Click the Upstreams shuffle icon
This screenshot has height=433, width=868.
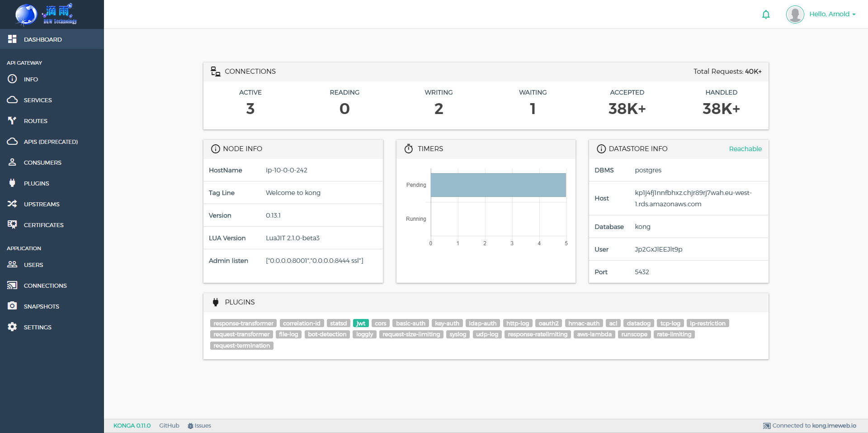(12, 204)
